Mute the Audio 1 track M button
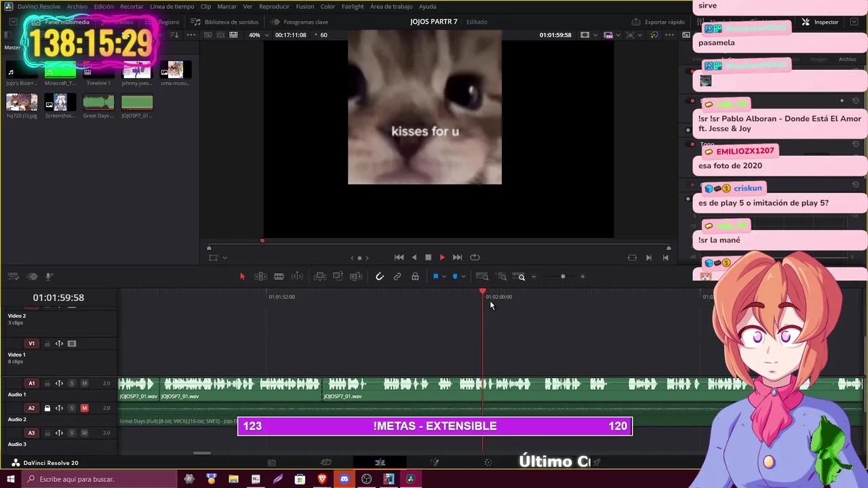This screenshot has height=488, width=868. pyautogui.click(x=84, y=383)
